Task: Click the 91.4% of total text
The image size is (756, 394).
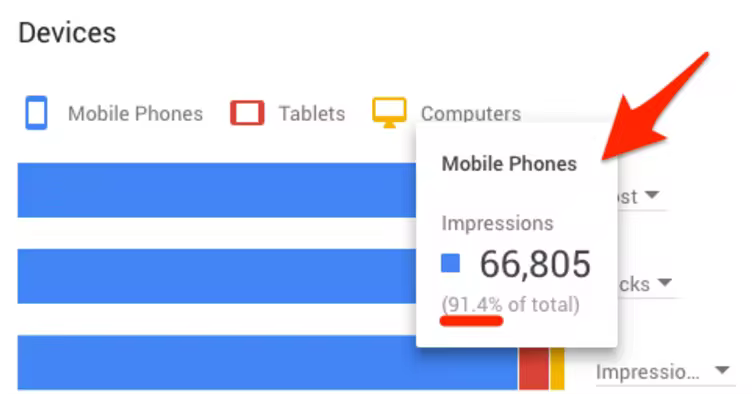Action: [x=511, y=305]
